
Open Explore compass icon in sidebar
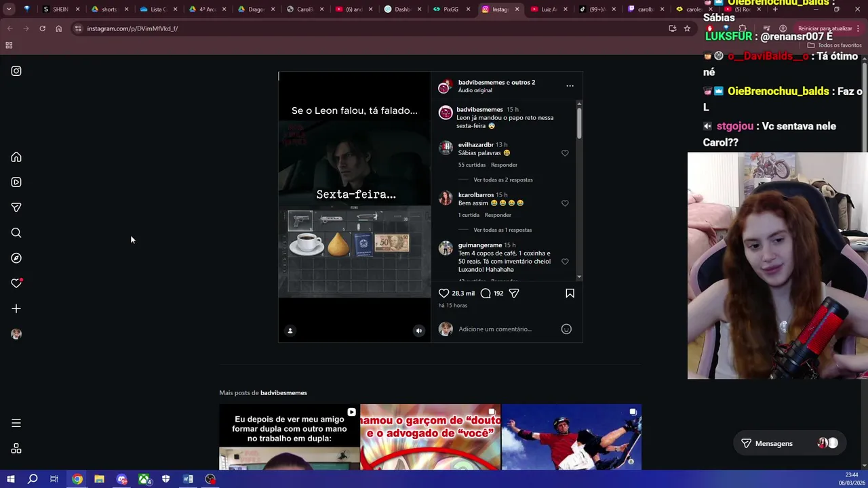click(x=16, y=258)
